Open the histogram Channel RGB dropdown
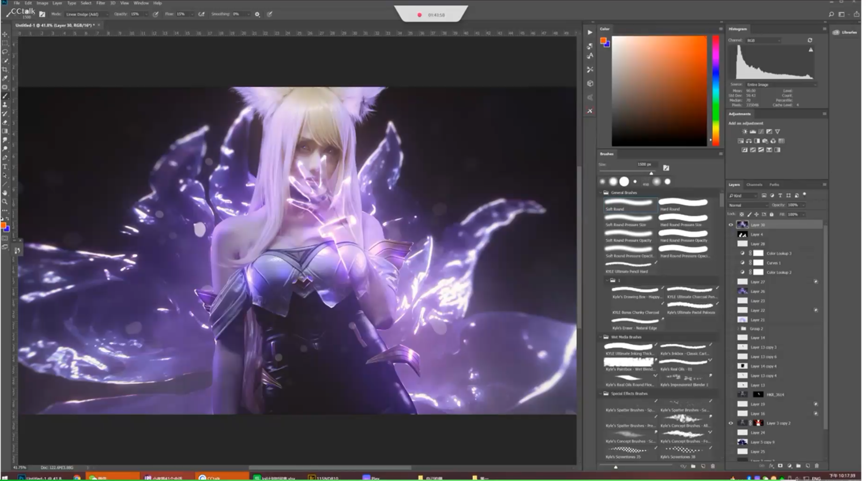Viewport: 868px width, 481px height. click(x=763, y=40)
